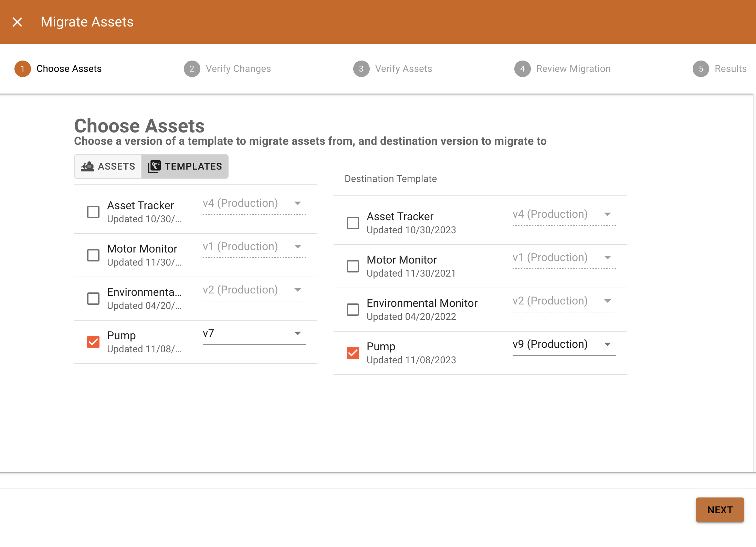Click the Choose Assets heading
This screenshot has width=756, height=547.
point(139,126)
